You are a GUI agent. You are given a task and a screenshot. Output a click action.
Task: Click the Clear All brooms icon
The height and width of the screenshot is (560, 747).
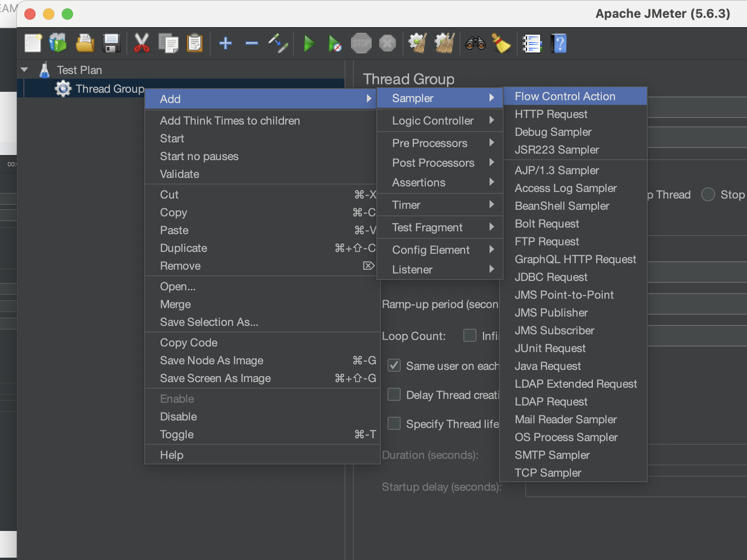(445, 44)
